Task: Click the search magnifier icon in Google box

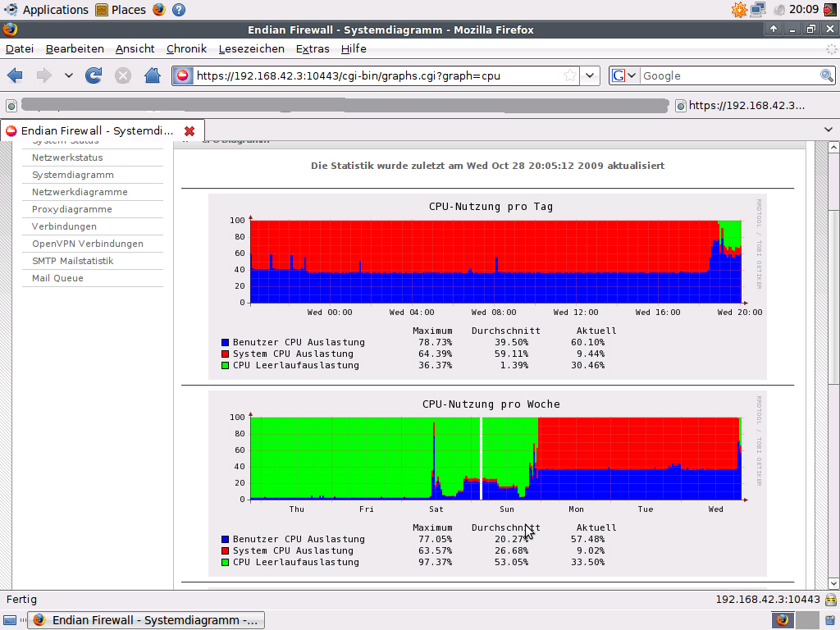Action: 827,75
